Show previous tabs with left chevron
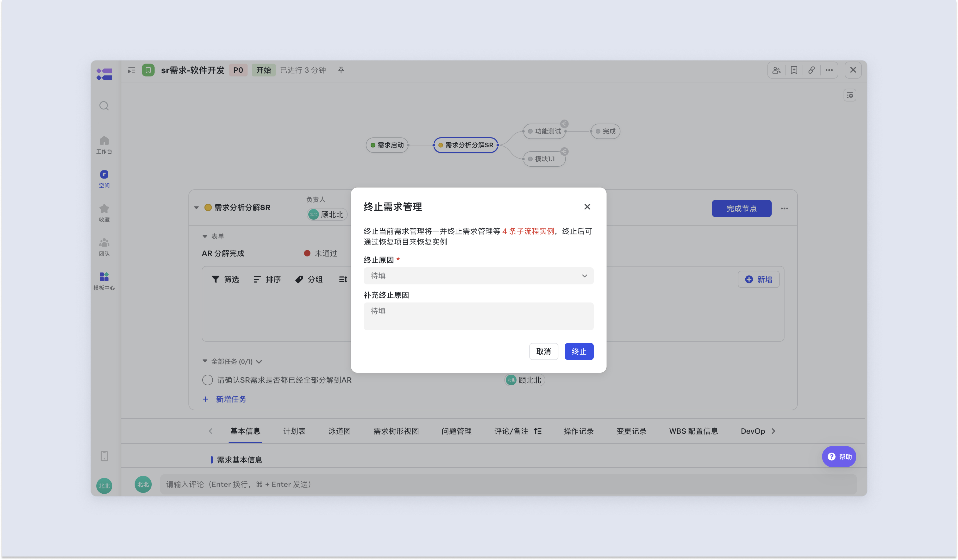The height and width of the screenshot is (560, 958). 211,431
